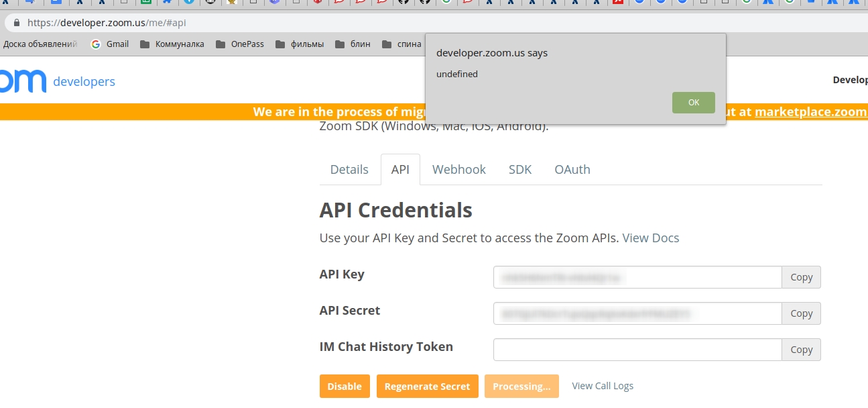Open the спина bookmarks folder
Screen dimensions: 868x408
[401, 44]
